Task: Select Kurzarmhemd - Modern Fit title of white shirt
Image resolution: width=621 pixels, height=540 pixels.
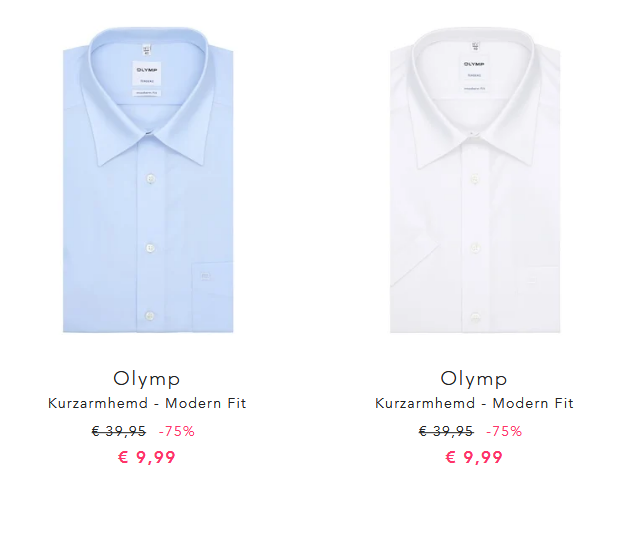Action: [x=474, y=403]
